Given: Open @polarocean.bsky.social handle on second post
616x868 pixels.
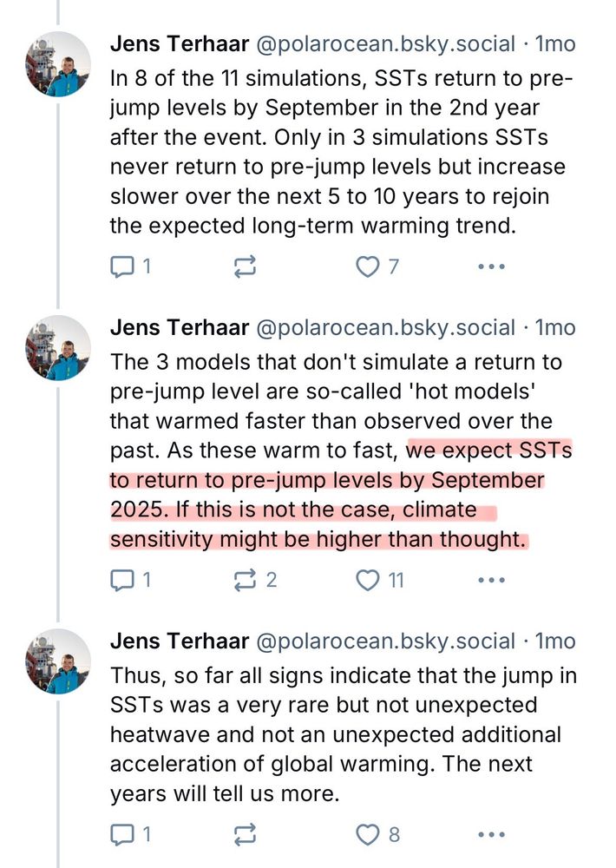Looking at the screenshot, I should tap(386, 328).
